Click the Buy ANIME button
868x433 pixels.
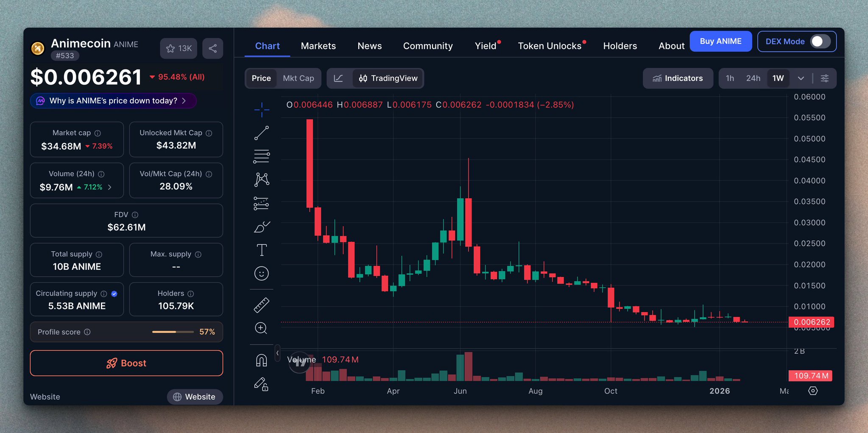tap(721, 42)
